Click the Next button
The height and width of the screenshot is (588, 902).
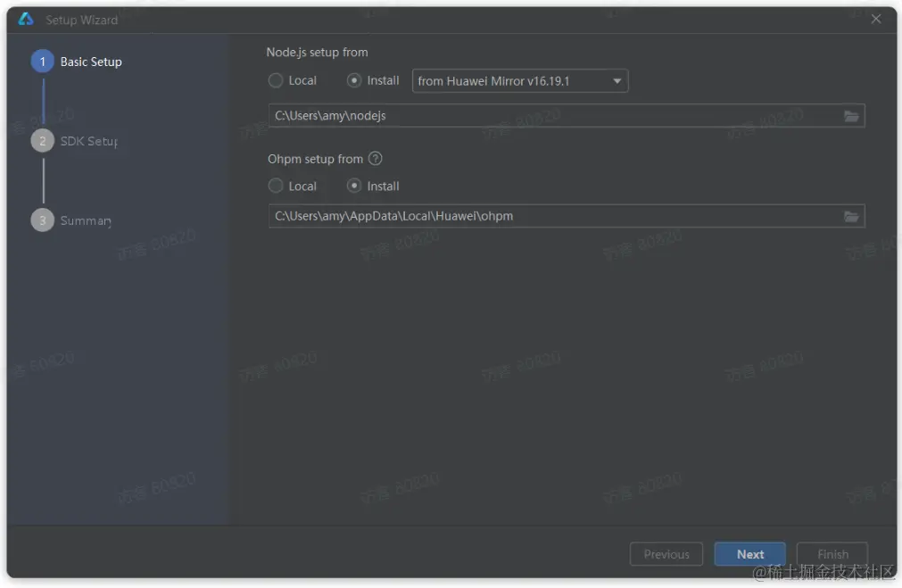750,554
